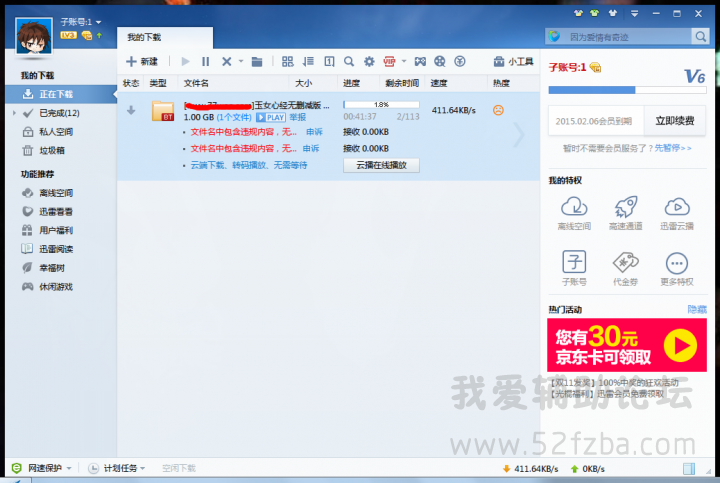
Task: Start the download with the play icon
Action: [186, 62]
